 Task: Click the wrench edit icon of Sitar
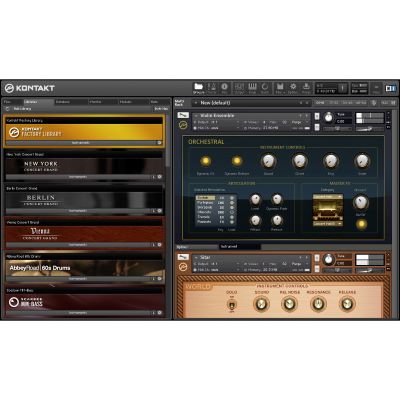pyautogui.click(x=183, y=257)
